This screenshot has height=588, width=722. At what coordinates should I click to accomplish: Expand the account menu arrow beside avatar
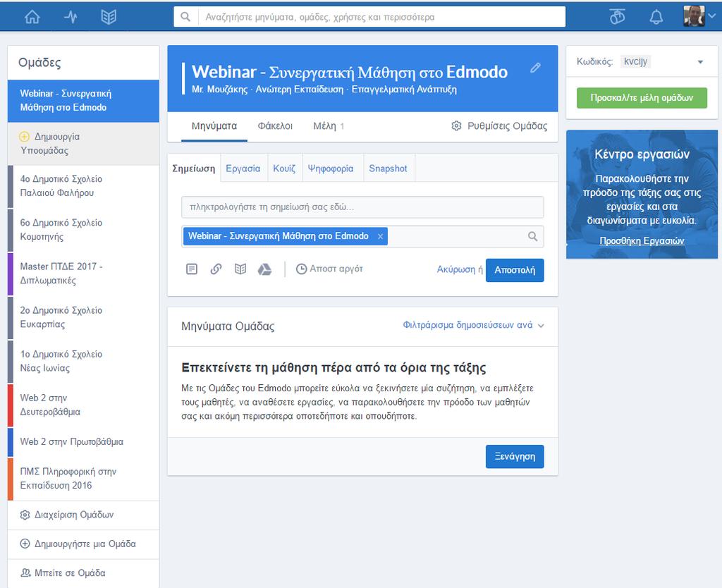(711, 16)
